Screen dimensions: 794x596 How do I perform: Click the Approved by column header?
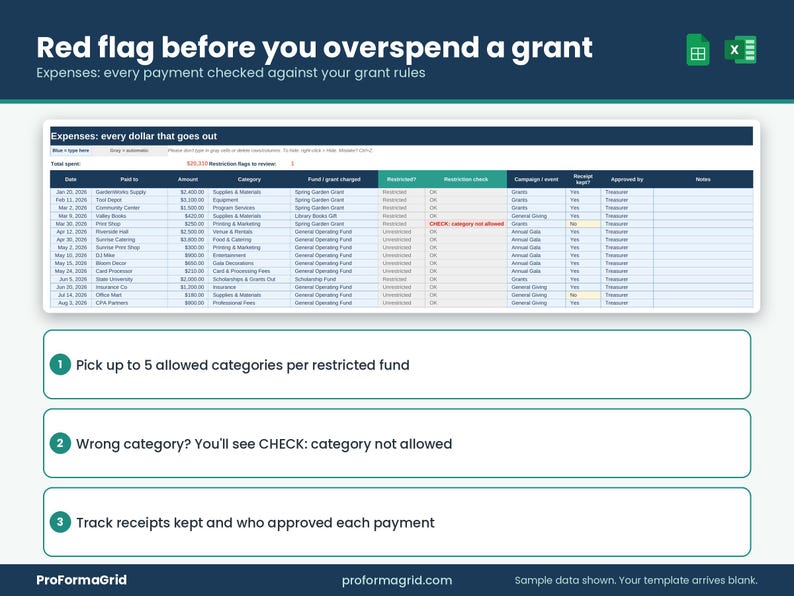point(627,179)
